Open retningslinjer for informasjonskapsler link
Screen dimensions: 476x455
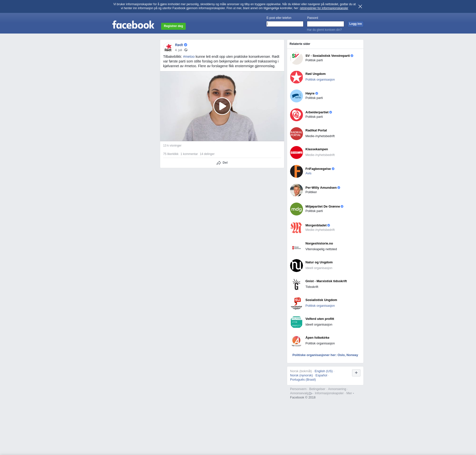point(324,8)
